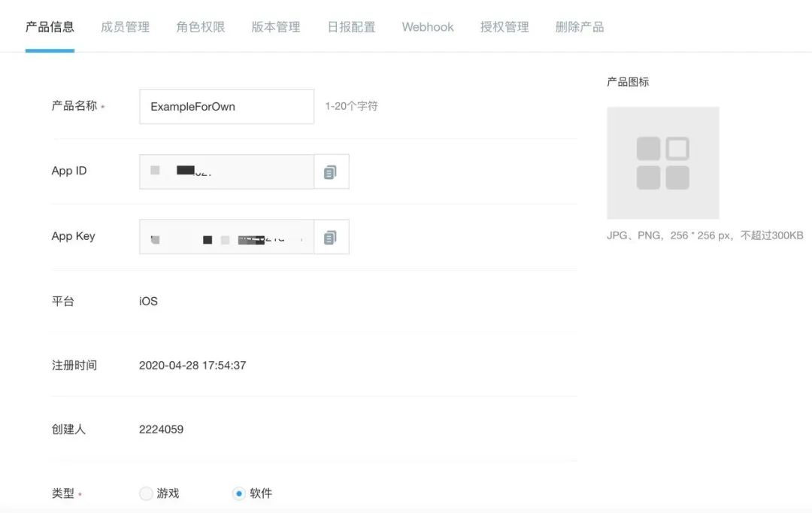812x513 pixels.
Task: Switch to the 版本管理 tab
Action: (x=275, y=26)
